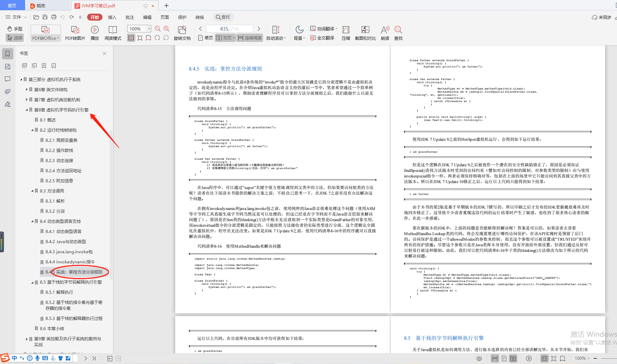Screen dimensions: 617x364
Task: Start the 朗读 read aloud feature
Action: pos(385,33)
